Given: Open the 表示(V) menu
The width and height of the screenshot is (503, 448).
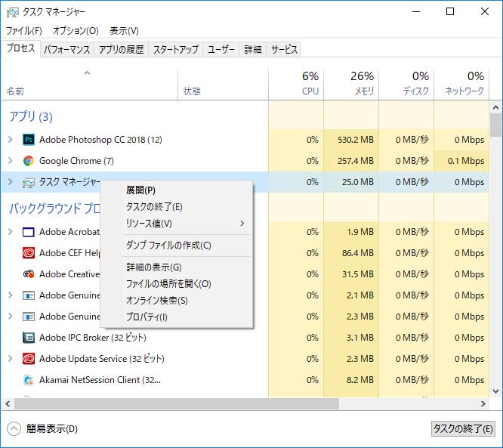Looking at the screenshot, I should pyautogui.click(x=124, y=31).
